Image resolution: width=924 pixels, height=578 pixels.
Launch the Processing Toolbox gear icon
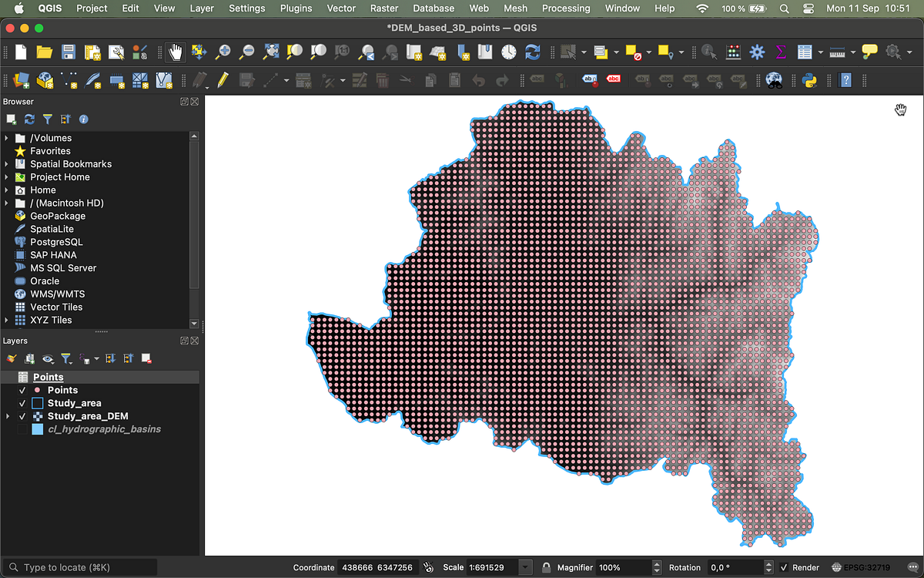click(756, 50)
